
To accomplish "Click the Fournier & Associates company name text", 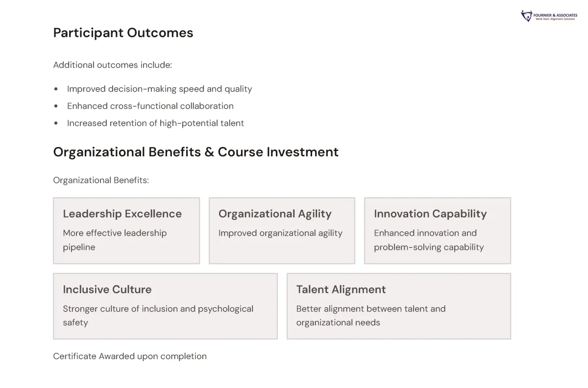I will [x=556, y=15].
